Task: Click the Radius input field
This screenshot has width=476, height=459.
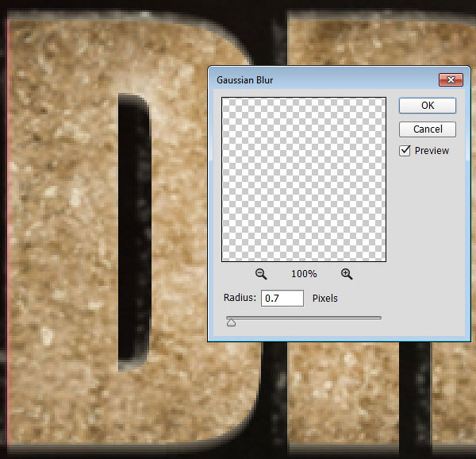Action: [282, 299]
